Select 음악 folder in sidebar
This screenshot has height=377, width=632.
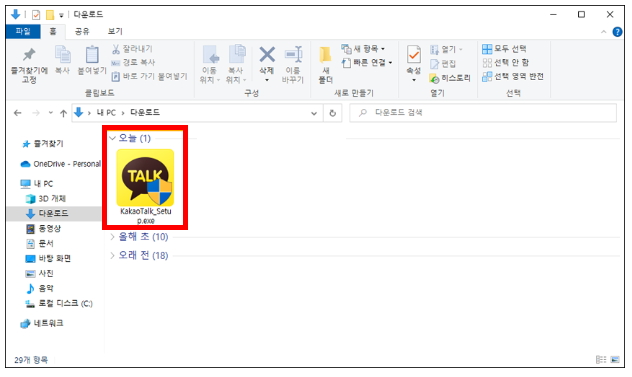point(40,288)
